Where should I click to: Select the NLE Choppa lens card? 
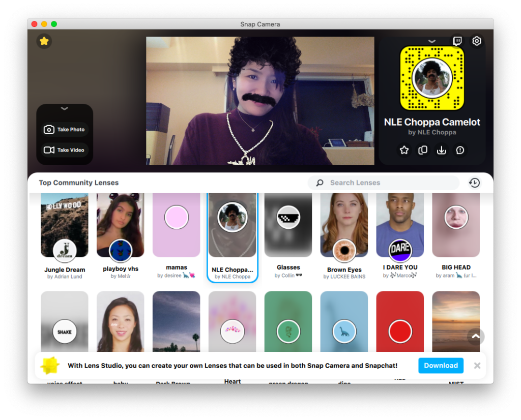click(232, 237)
